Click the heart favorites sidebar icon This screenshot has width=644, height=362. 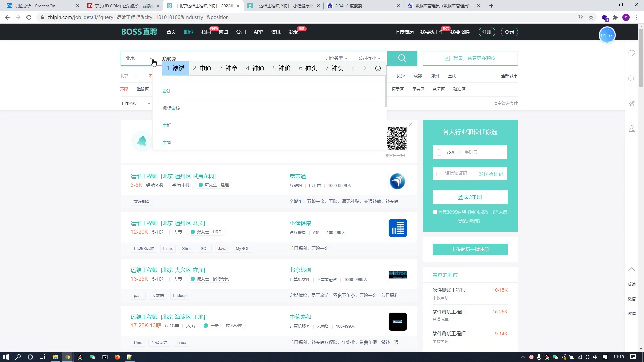632,53
